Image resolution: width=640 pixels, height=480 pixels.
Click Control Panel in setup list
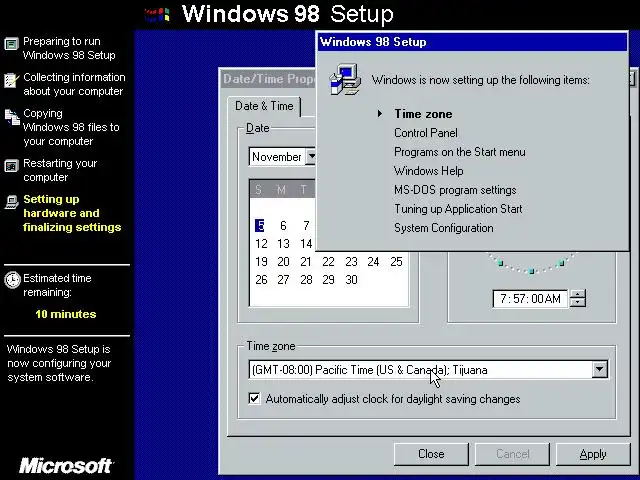(x=426, y=133)
